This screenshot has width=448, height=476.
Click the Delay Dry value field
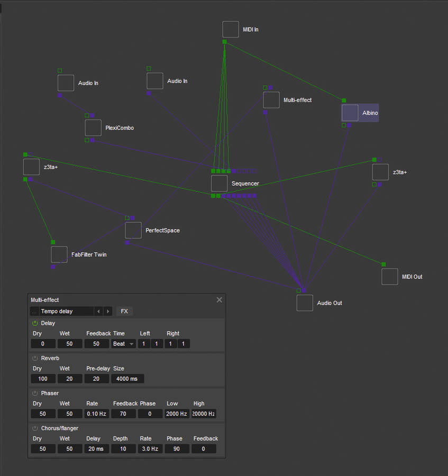coord(43,344)
